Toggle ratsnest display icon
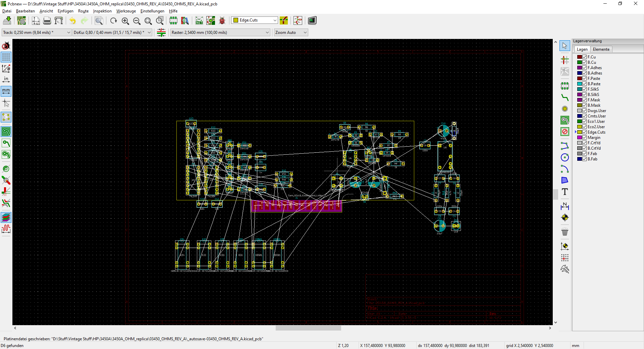644x349 pixels. [6, 117]
